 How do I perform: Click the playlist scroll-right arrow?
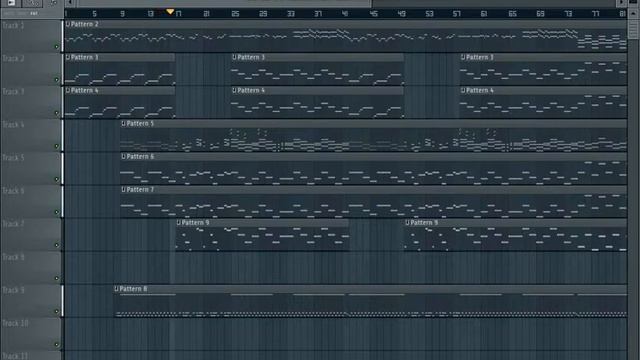[622, 3]
